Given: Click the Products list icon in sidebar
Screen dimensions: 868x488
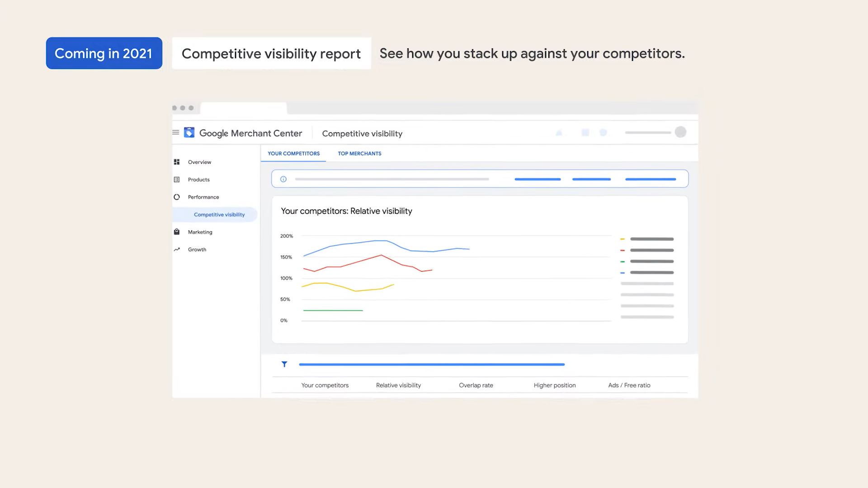Looking at the screenshot, I should point(177,179).
